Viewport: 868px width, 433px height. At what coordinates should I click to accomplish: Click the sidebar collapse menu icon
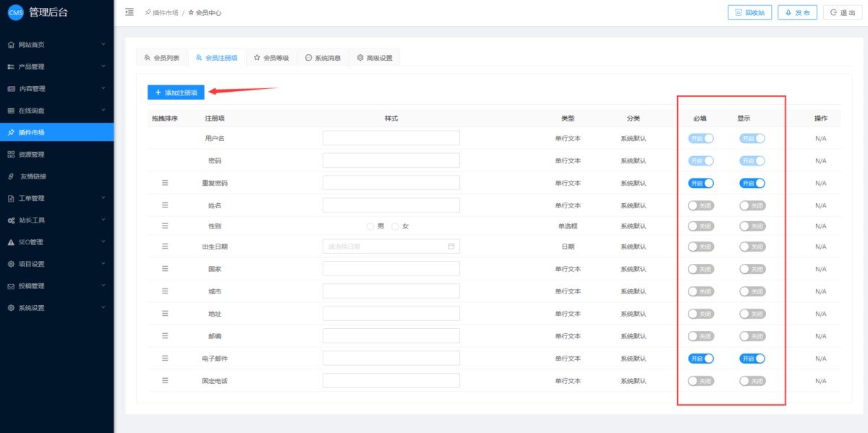129,12
